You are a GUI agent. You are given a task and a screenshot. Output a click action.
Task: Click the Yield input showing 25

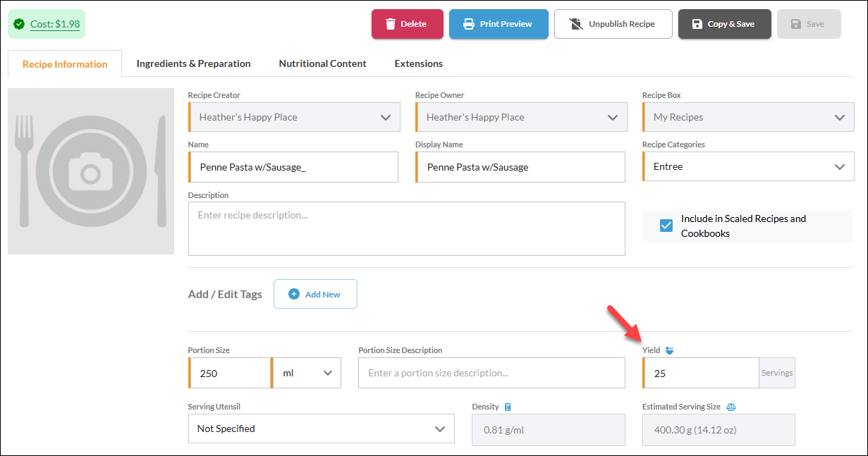pyautogui.click(x=701, y=373)
